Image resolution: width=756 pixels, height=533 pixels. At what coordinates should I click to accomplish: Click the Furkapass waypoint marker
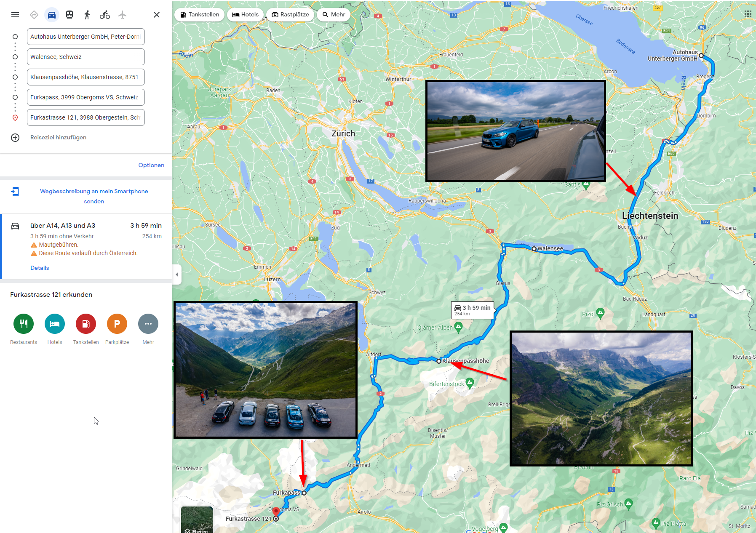click(304, 493)
